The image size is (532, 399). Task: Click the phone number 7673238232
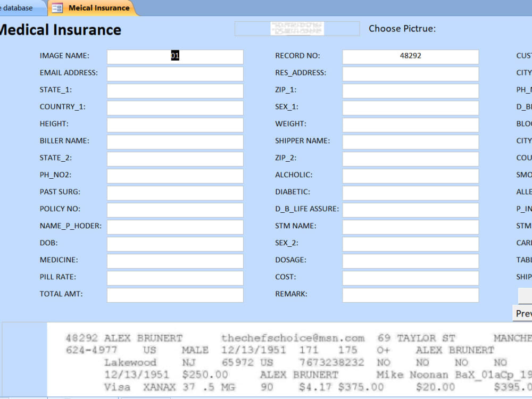point(331,362)
